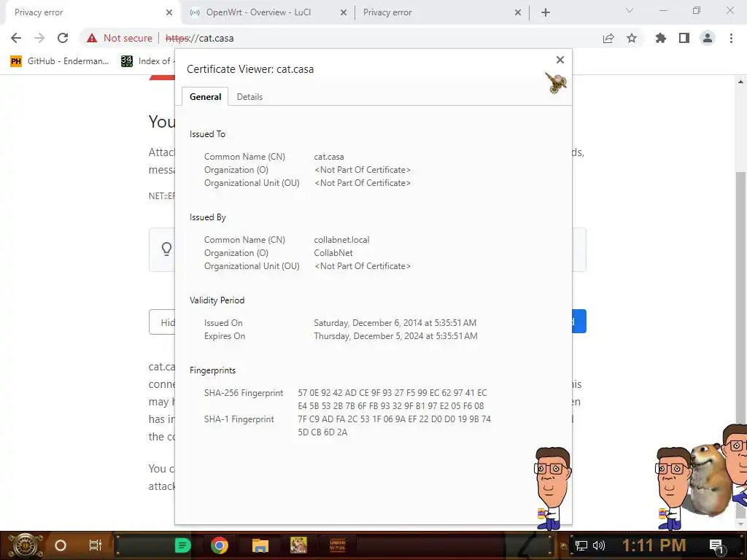Image resolution: width=747 pixels, height=560 pixels.
Task: Open the notification center icon
Action: [x=716, y=546]
